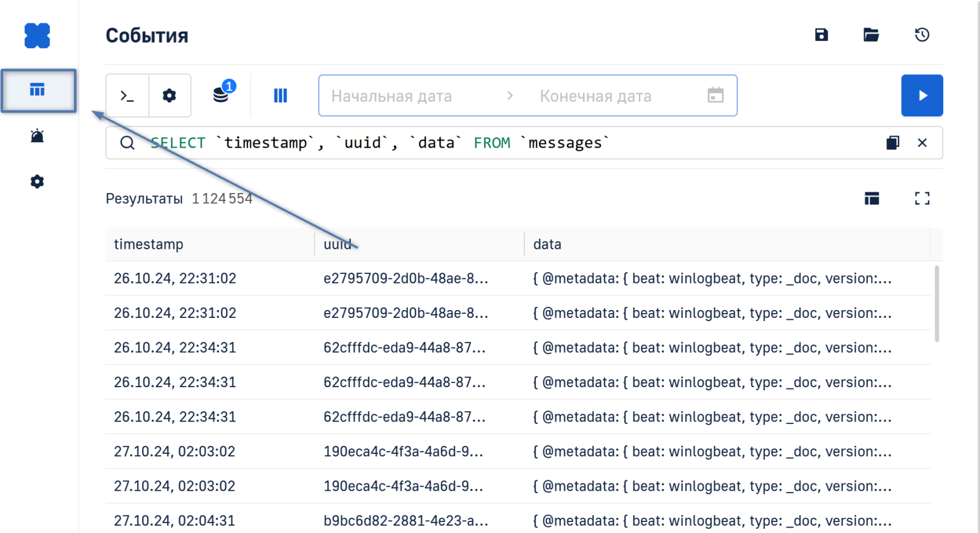The width and height of the screenshot is (980, 533).
Task: Clear the SQL query field
Action: 922,143
